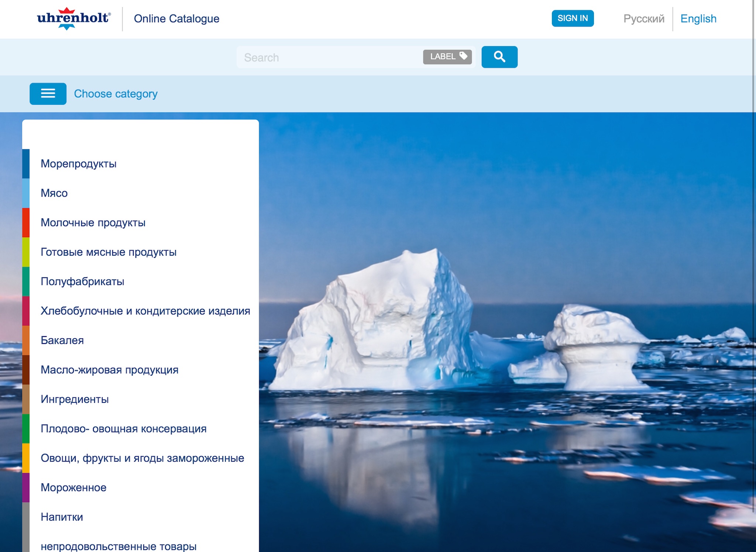Click the red dairy category color icon

coord(27,222)
